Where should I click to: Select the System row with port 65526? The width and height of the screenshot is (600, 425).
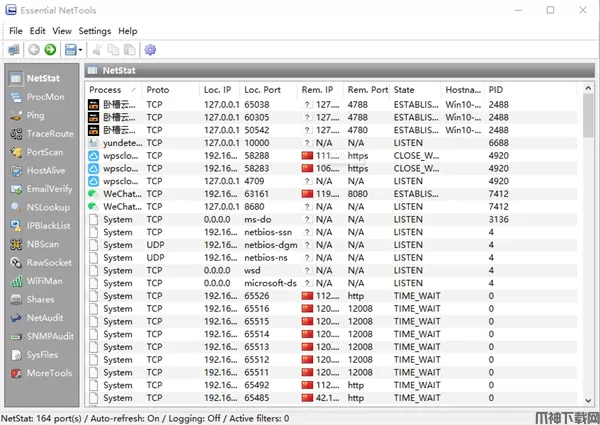331,296
